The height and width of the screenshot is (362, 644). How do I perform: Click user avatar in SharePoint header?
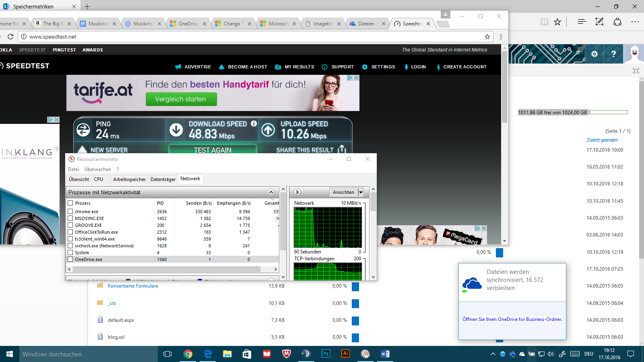pyautogui.click(x=634, y=54)
